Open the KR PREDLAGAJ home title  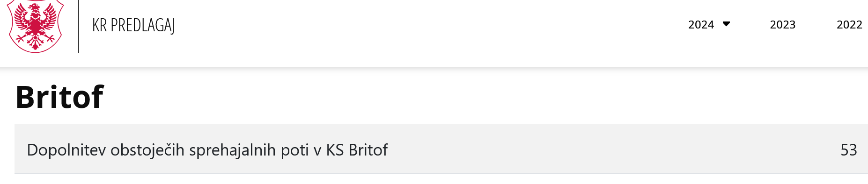pos(133,25)
